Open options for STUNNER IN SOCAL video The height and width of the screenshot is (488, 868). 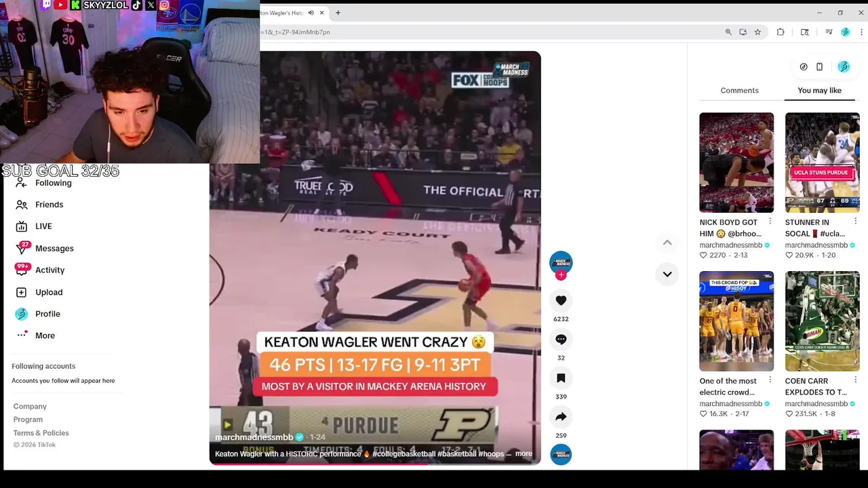click(855, 222)
